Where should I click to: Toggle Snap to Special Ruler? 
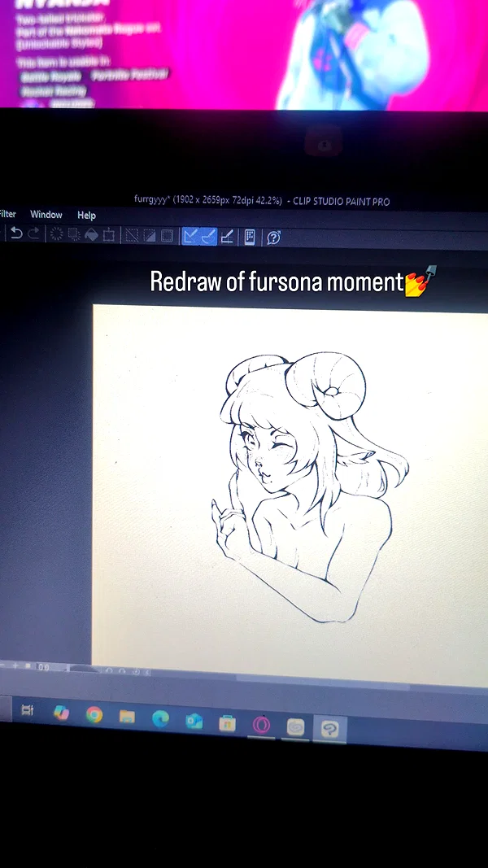[x=208, y=237]
